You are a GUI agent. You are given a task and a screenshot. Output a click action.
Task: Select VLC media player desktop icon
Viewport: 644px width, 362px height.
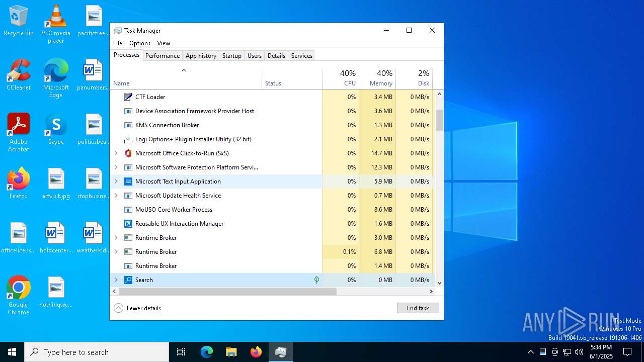56,24
